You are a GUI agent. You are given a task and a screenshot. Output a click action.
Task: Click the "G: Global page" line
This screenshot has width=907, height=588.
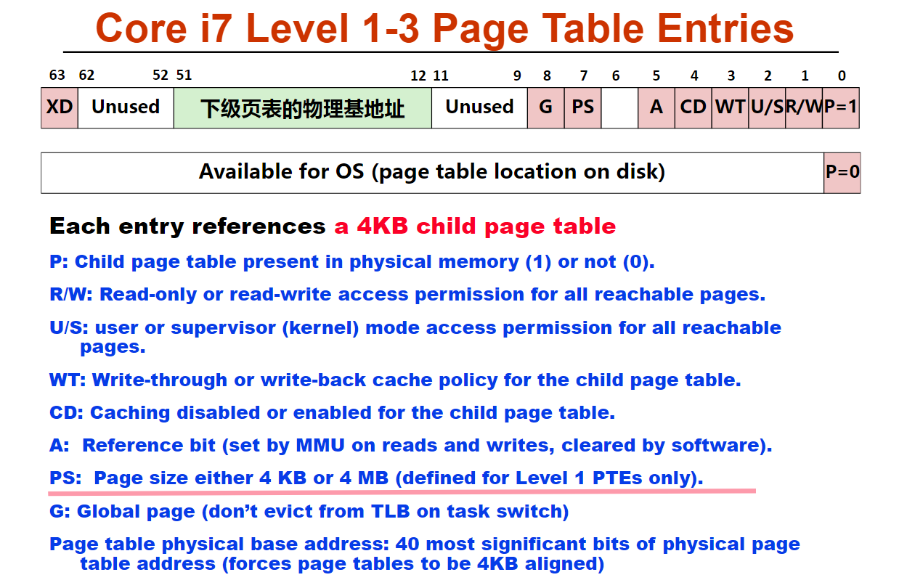(x=309, y=512)
